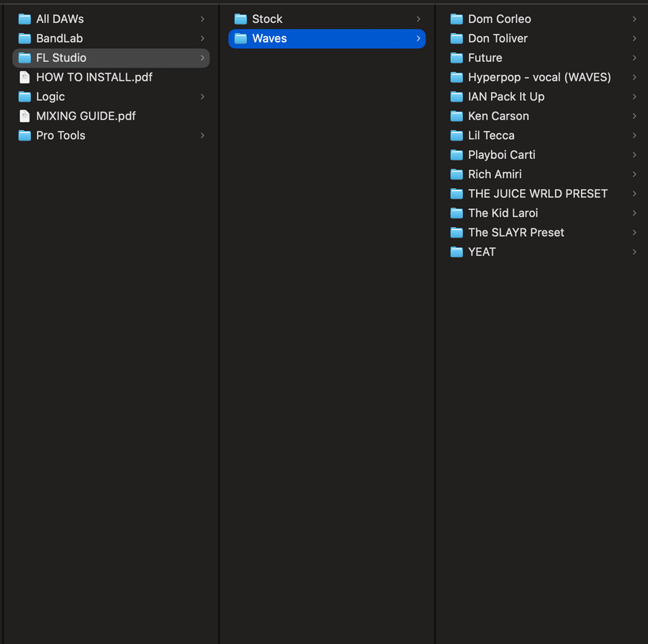Click the FL Studio row chevron
Viewport: 648px width, 644px height.
click(202, 58)
